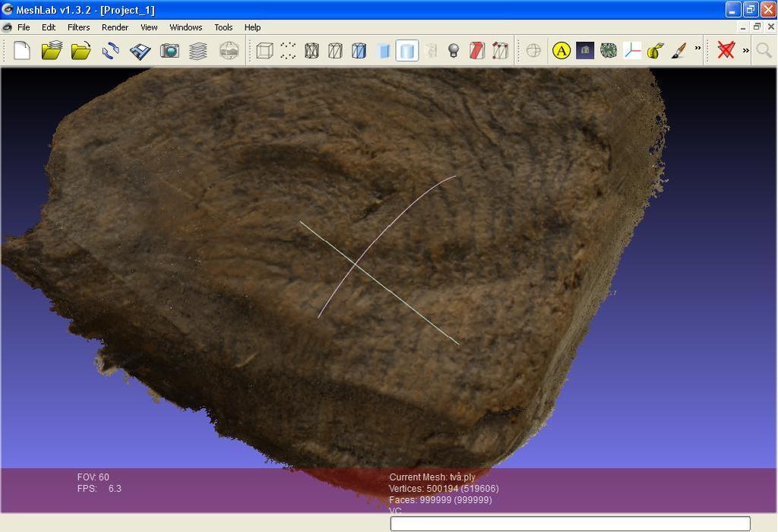Select the colored axes manipulator tool
This screenshot has width=778, height=532.
[632, 51]
